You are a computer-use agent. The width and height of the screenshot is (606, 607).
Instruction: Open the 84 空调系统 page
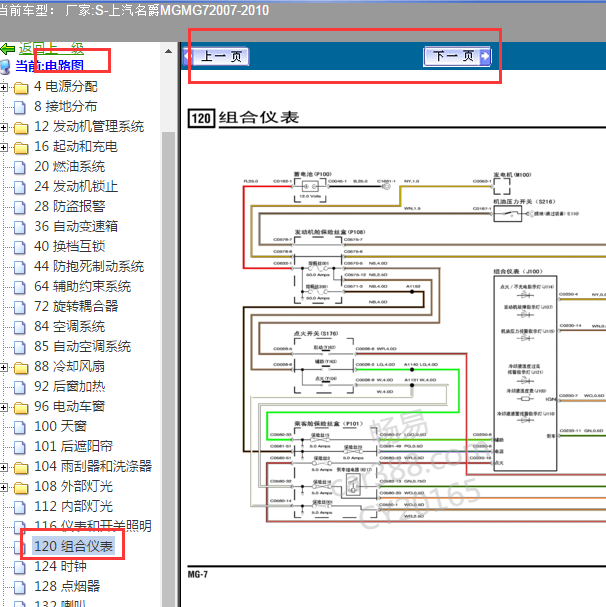69,326
